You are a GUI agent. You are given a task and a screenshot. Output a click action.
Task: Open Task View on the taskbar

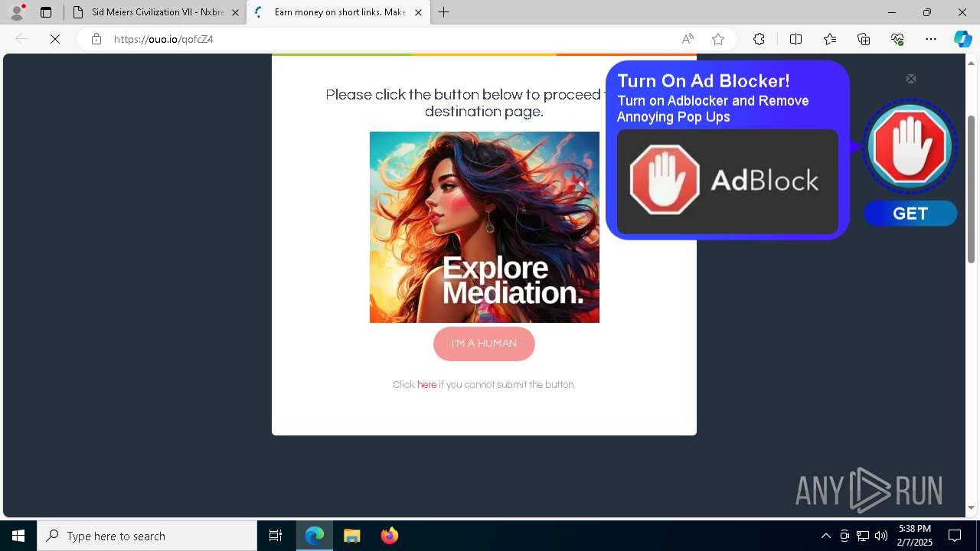[x=276, y=536]
